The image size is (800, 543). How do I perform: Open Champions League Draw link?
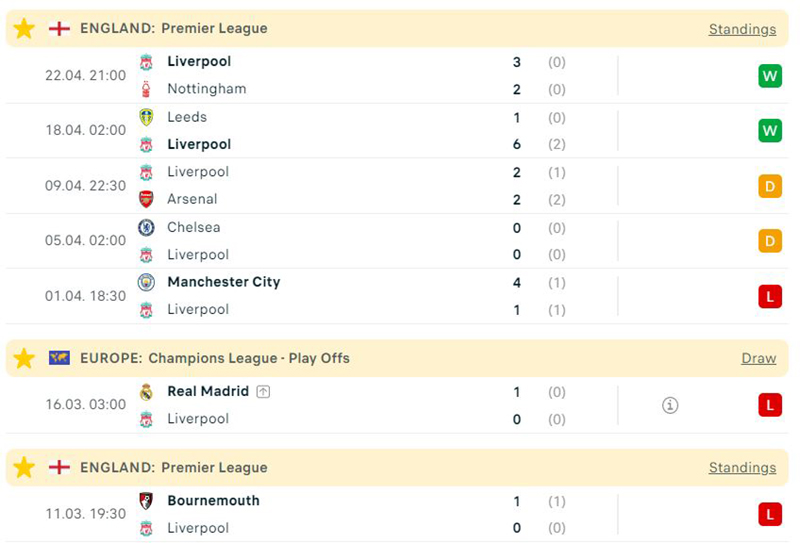tap(758, 358)
